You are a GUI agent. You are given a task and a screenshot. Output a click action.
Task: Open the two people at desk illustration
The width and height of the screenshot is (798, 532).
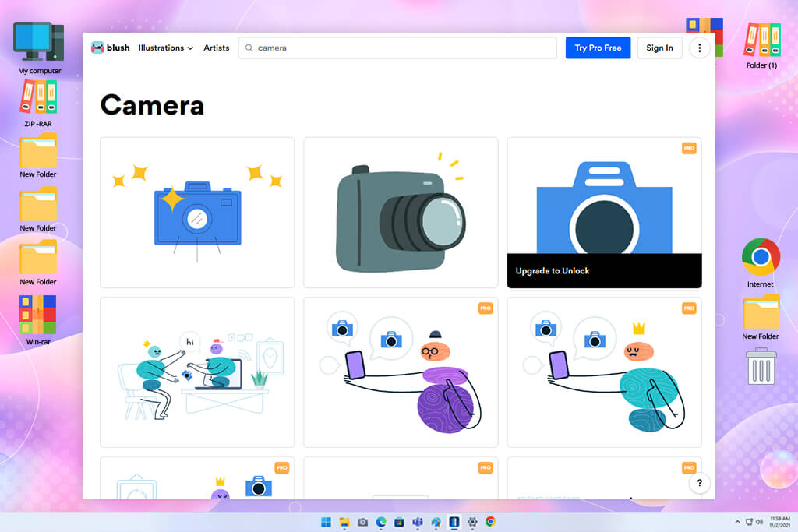coord(197,372)
